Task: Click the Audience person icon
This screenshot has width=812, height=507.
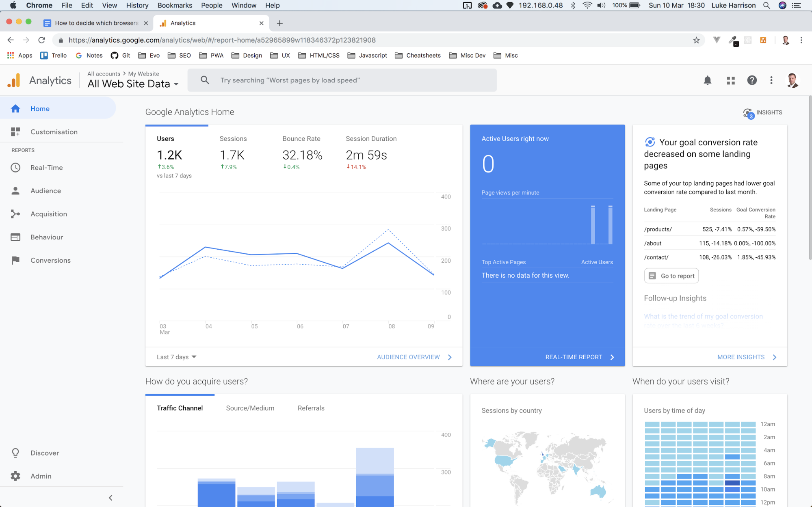Action: [x=15, y=190]
